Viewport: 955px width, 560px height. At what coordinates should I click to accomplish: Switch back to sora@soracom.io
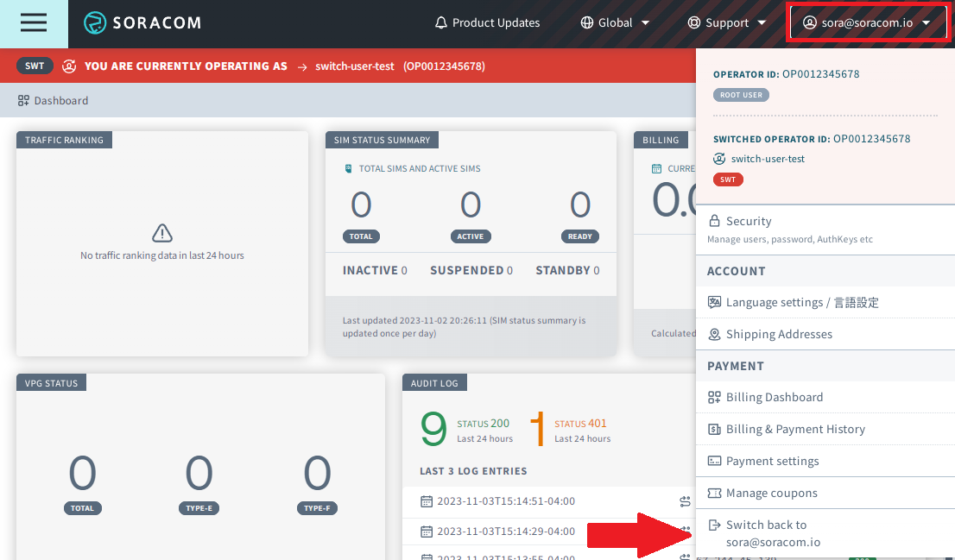(x=766, y=533)
